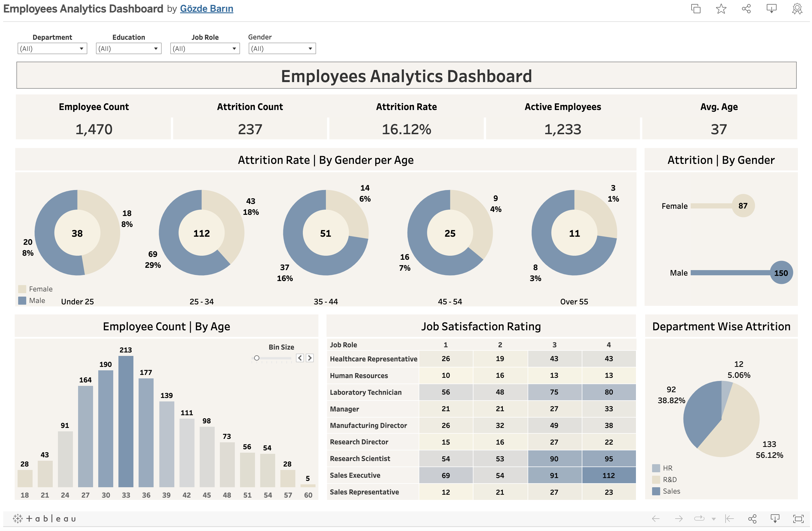Open the Gender filter dropdown
The width and height of the screenshot is (812, 531).
click(282, 48)
